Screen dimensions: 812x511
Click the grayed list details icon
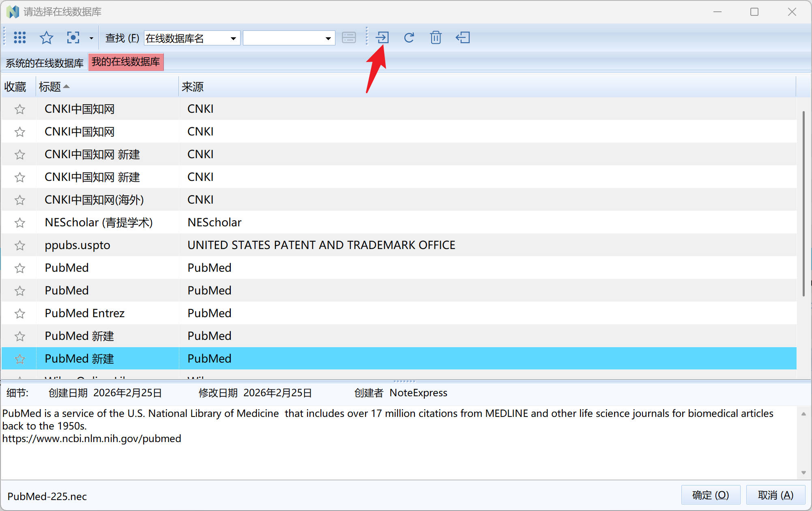pos(349,38)
